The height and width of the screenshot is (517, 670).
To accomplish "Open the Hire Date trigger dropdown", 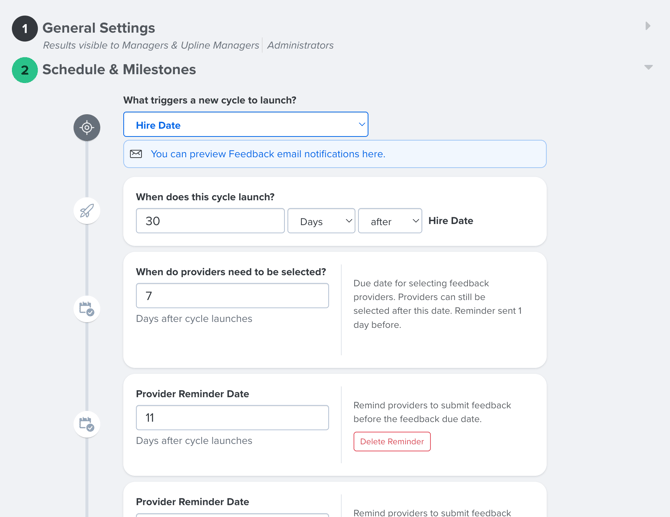I will pos(246,124).
